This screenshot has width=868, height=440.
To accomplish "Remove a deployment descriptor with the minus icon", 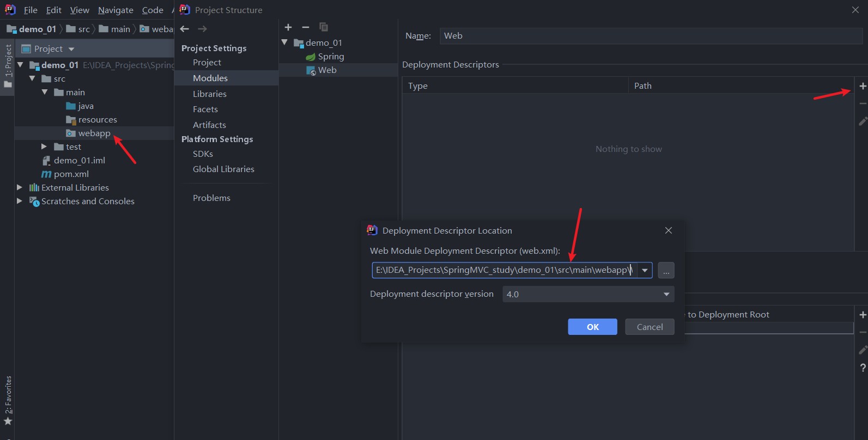I will pos(863,103).
